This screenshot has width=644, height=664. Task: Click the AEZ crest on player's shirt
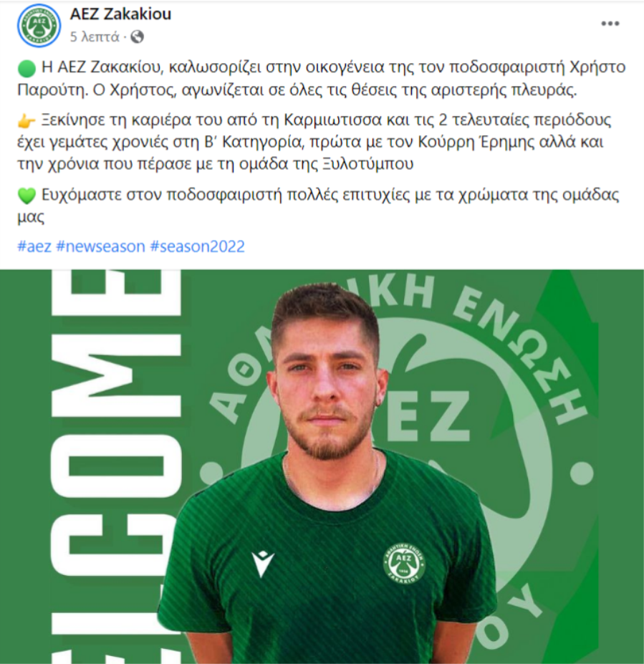click(404, 563)
